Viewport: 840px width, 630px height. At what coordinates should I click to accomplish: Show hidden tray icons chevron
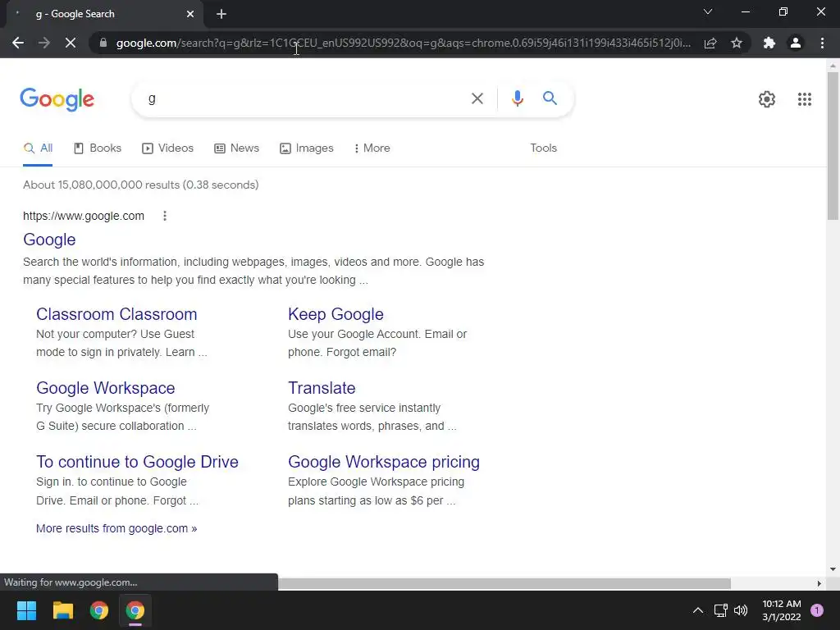tap(697, 610)
